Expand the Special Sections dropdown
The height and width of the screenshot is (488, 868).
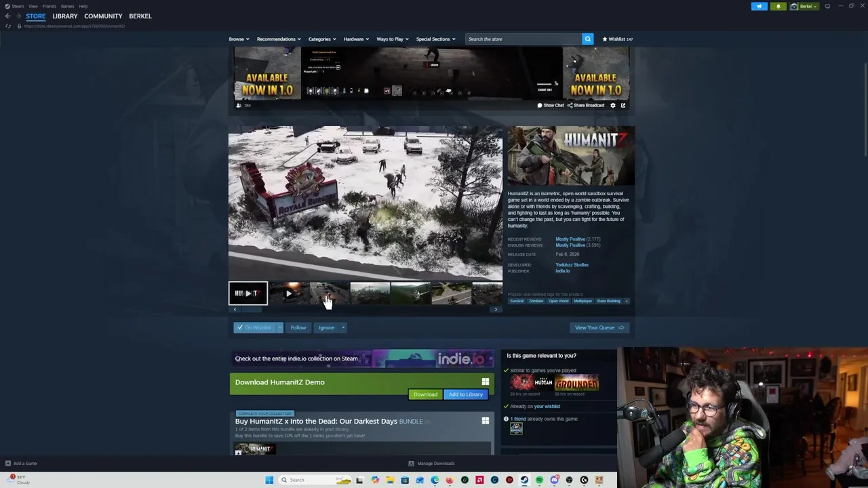(x=435, y=39)
